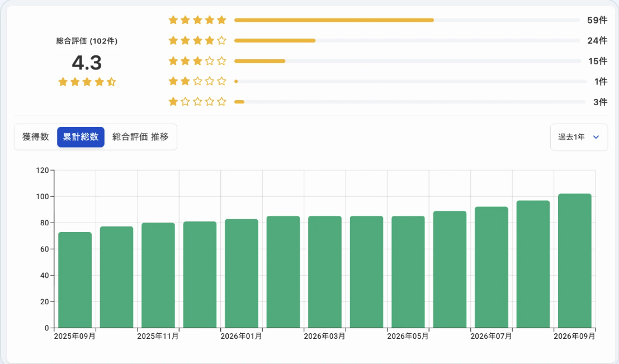The height and width of the screenshot is (364, 619).
Task: Click the 4-star rating row stars
Action: click(197, 41)
